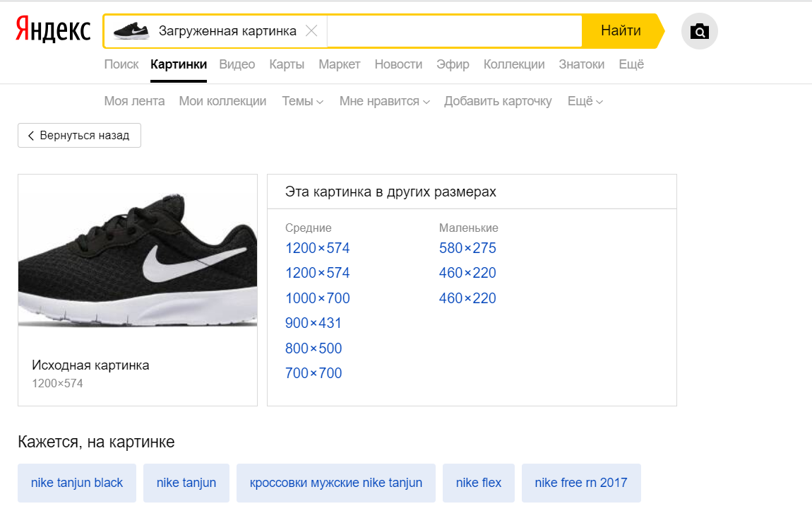Open search by image camera icon
The image size is (812, 523).
[x=699, y=32]
